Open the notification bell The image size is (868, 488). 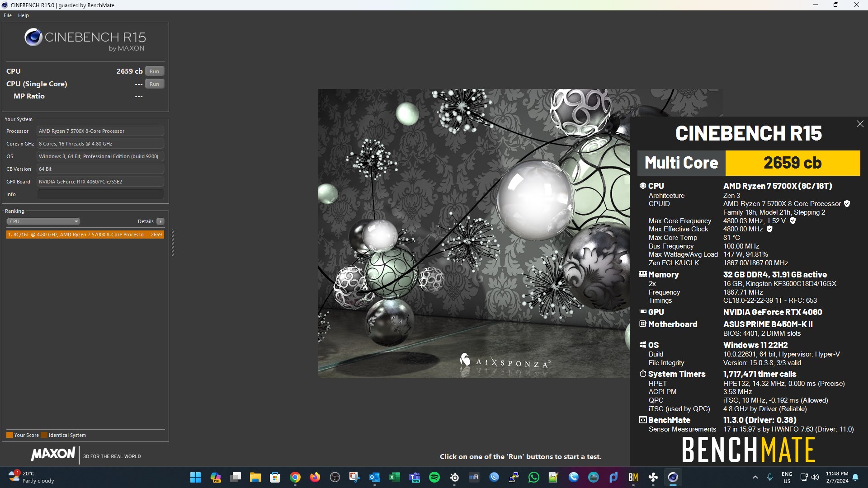tap(855, 477)
